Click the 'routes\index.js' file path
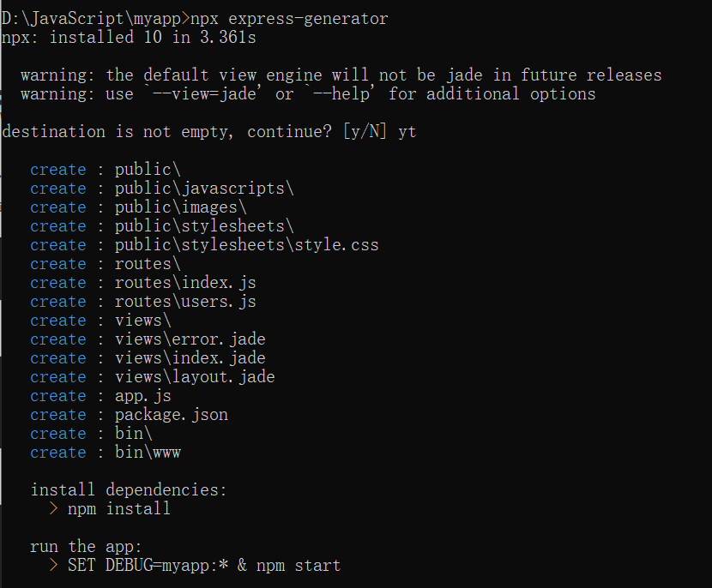 pyautogui.click(x=185, y=282)
